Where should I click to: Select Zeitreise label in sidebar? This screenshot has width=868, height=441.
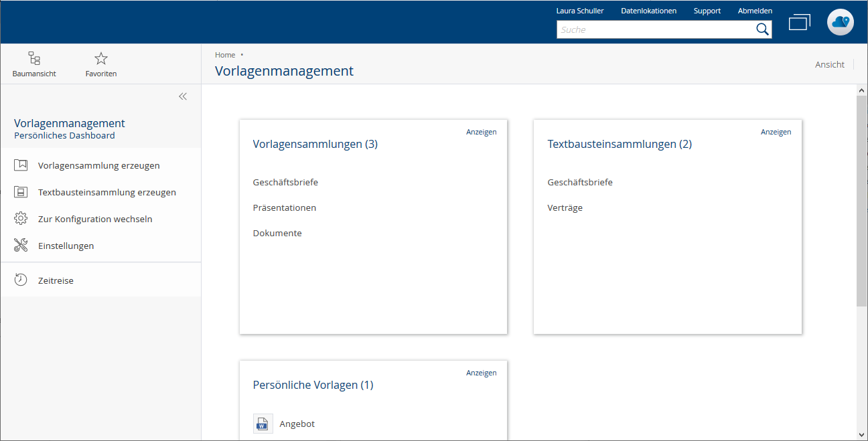click(56, 280)
